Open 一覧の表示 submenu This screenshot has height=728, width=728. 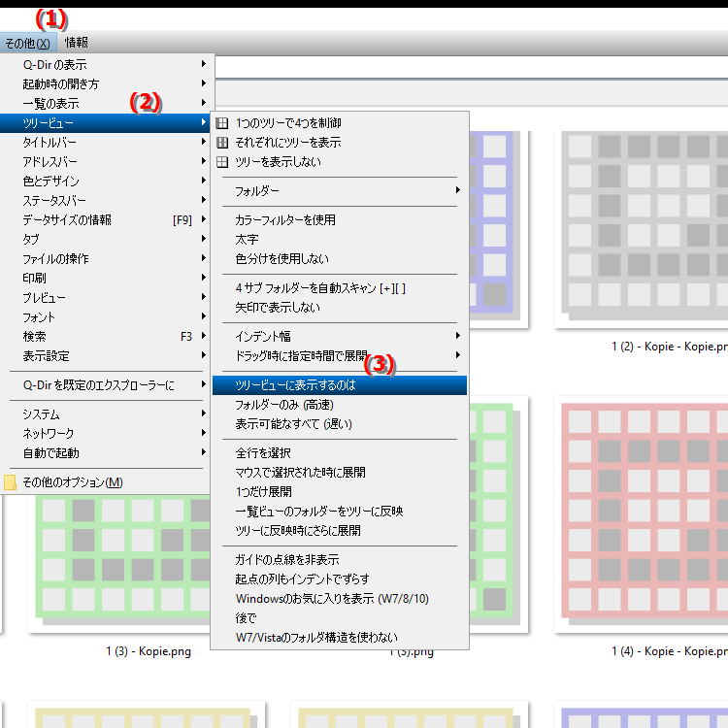tap(105, 104)
